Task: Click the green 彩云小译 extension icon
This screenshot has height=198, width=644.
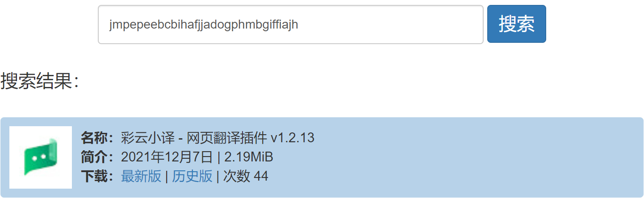Action: (x=41, y=157)
